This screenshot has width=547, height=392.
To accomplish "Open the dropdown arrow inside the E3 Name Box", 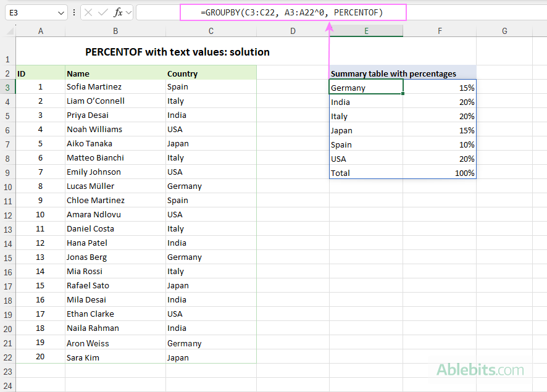I will (61, 12).
